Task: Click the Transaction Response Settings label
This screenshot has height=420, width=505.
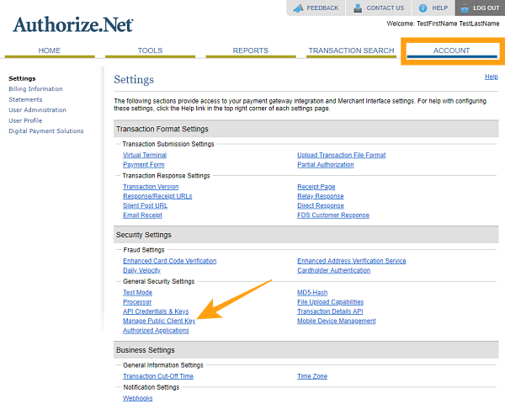Action: 166,176
